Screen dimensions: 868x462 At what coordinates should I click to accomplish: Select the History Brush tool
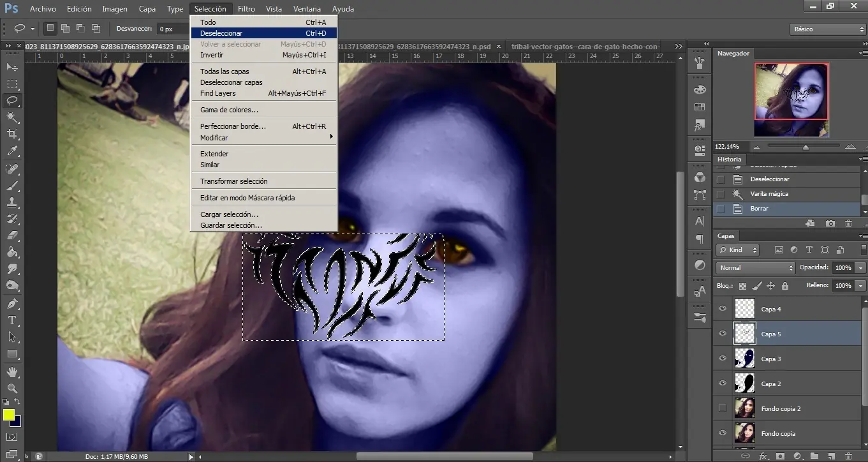(12, 219)
